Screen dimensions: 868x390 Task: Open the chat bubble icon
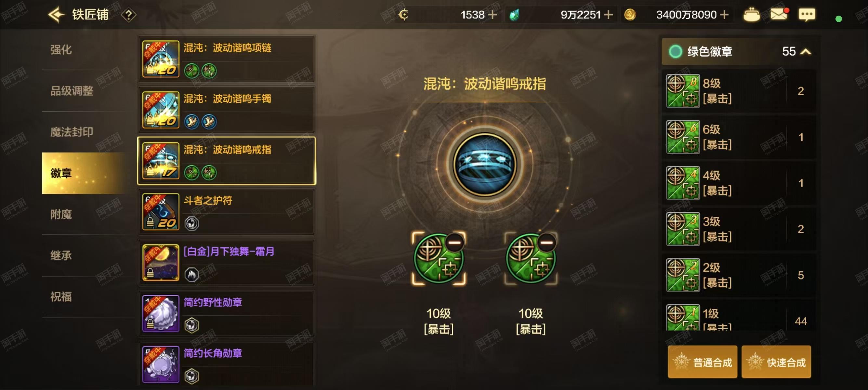coord(807,15)
